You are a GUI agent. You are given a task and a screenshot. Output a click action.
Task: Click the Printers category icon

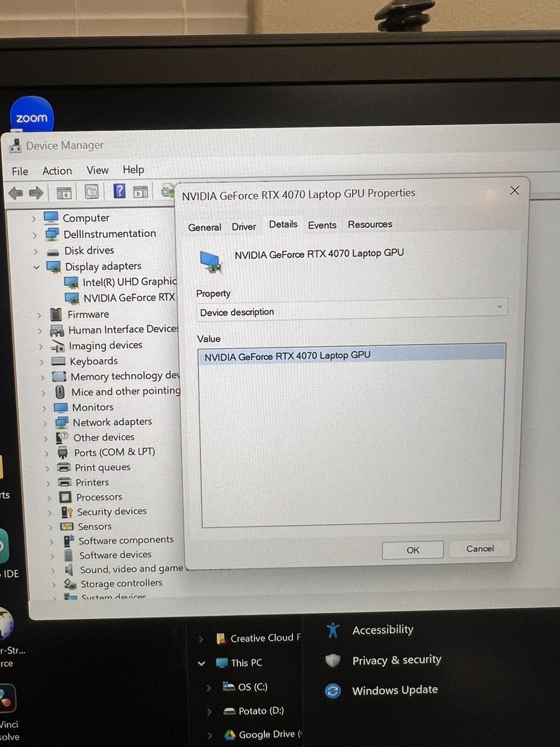tap(65, 482)
